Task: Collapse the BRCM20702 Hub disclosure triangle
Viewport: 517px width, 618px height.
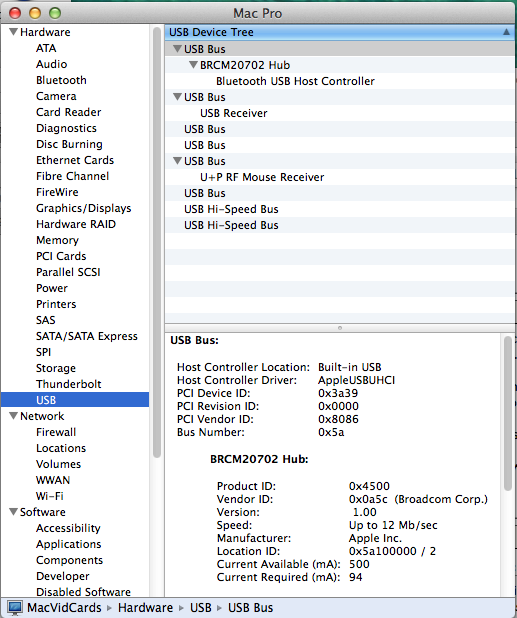Action: click(193, 65)
